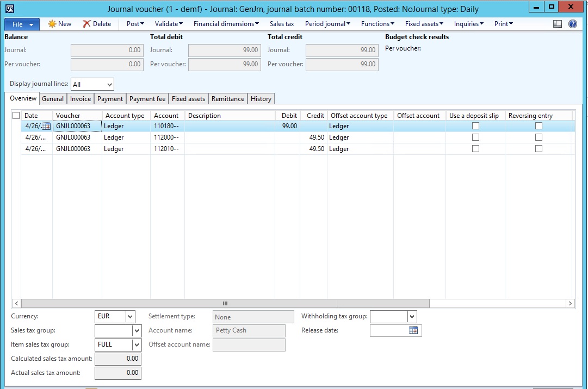Image resolution: width=588 pixels, height=389 pixels.
Task: Click the application icon in title bar
Action: tap(10, 8)
